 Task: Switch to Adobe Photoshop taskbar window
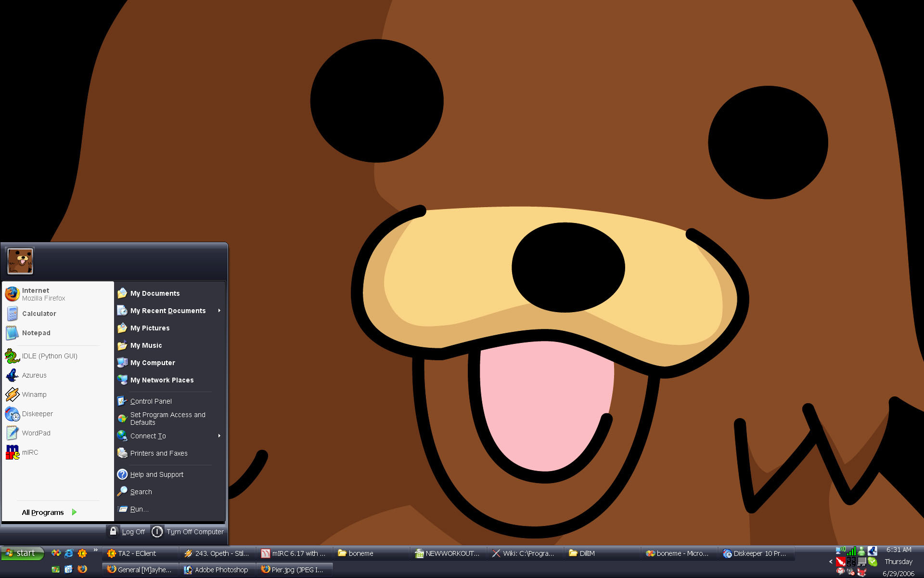pos(217,570)
